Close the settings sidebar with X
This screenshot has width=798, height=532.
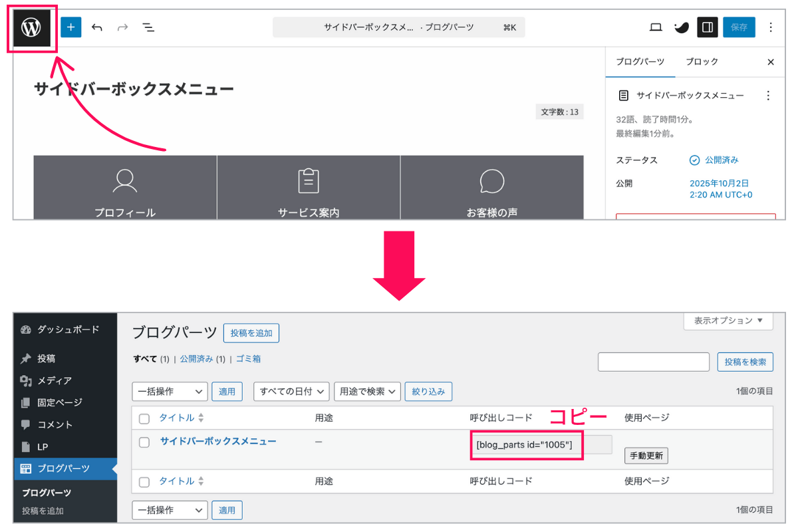tap(771, 62)
